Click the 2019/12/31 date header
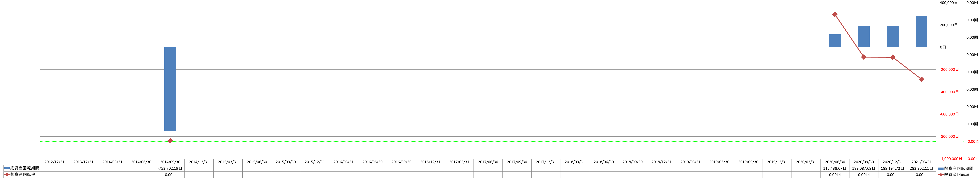This screenshot has height=178, width=980. coord(777,162)
